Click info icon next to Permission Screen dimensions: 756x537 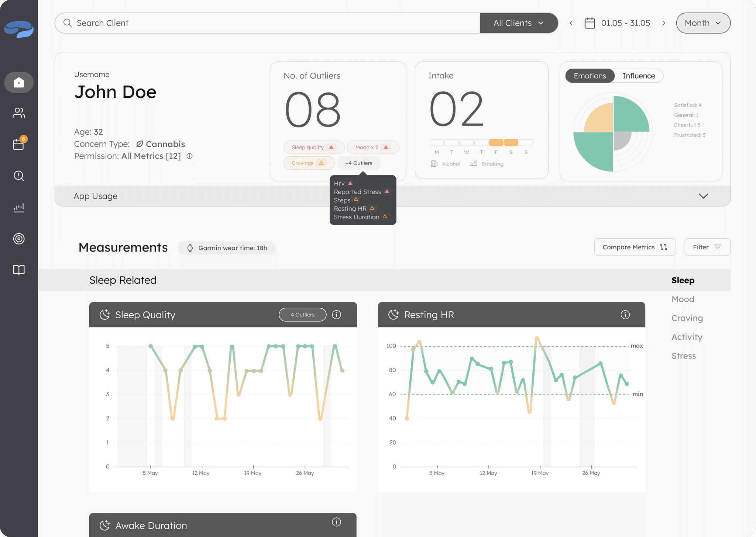pos(189,156)
